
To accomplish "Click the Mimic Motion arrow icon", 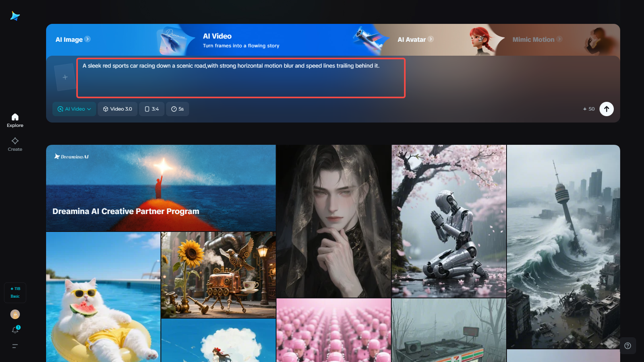I will coord(559,39).
